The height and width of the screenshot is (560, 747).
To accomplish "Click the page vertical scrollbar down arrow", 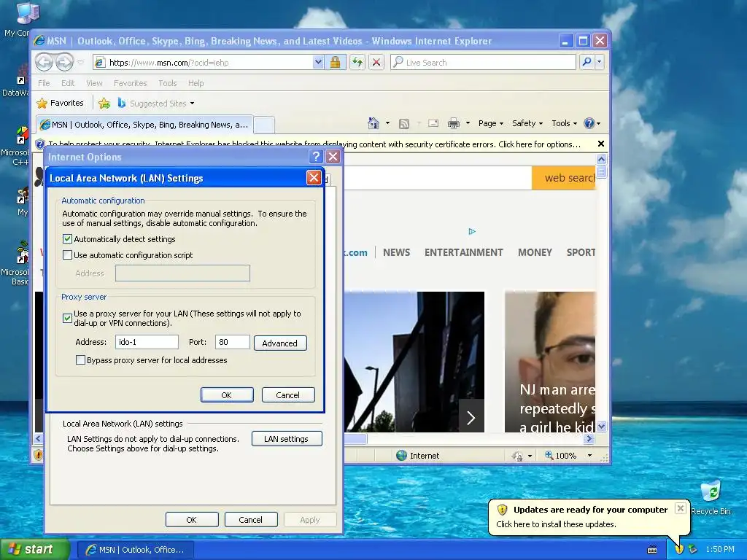I will pyautogui.click(x=602, y=426).
